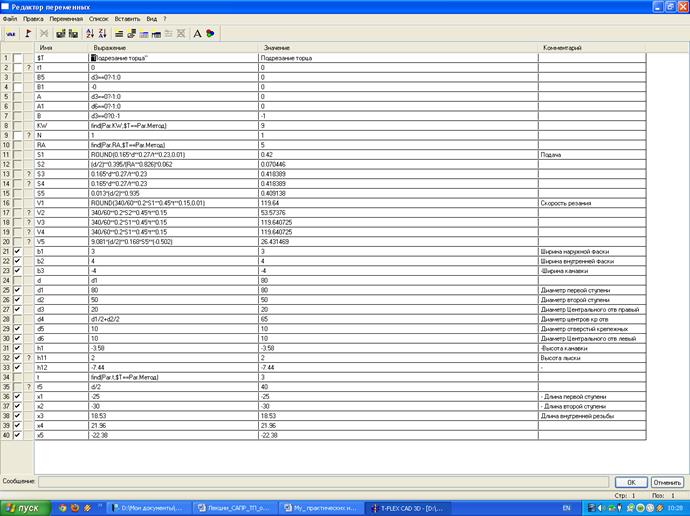Image resolution: width=690 pixels, height=516 pixels.
Task: Open the ? help menu
Action: (x=165, y=19)
